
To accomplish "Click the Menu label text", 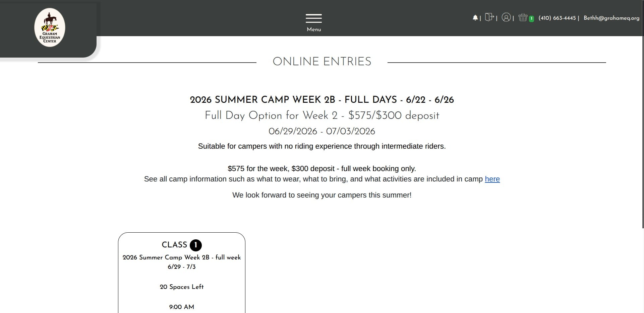I will coord(314,29).
